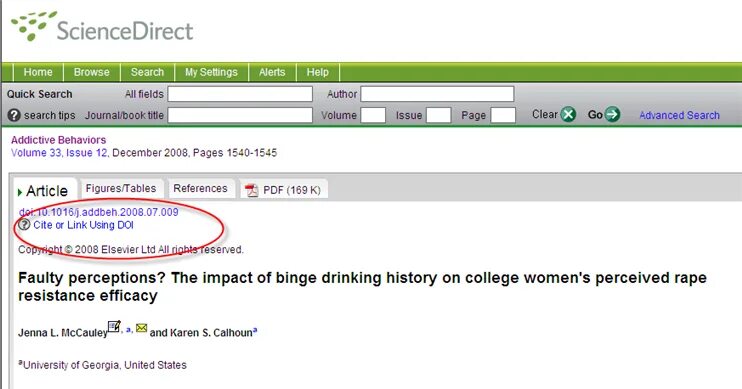This screenshot has width=742, height=389.
Task: Click the Go button label
Action: coord(595,115)
